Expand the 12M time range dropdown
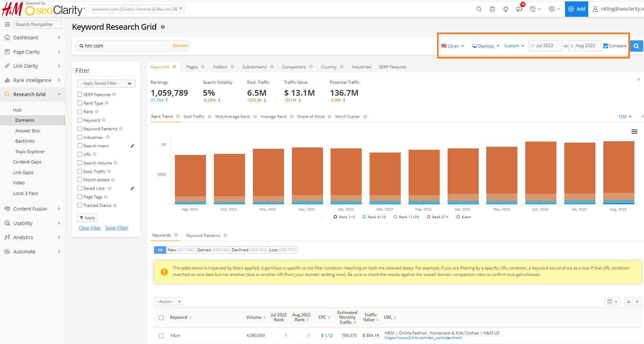This screenshot has width=644, height=344. point(624,117)
